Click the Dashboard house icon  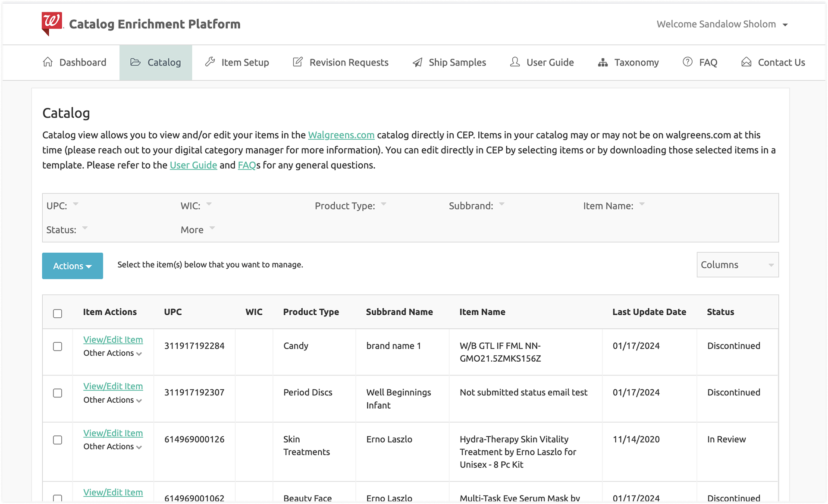tap(48, 62)
